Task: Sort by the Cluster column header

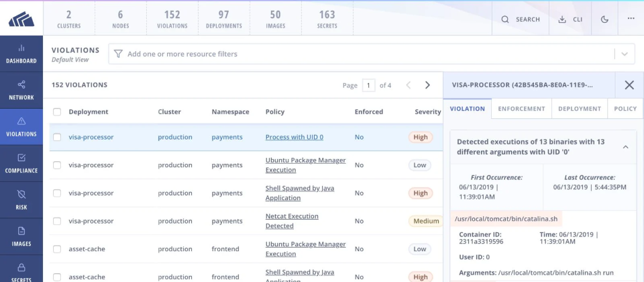Action: coord(169,112)
